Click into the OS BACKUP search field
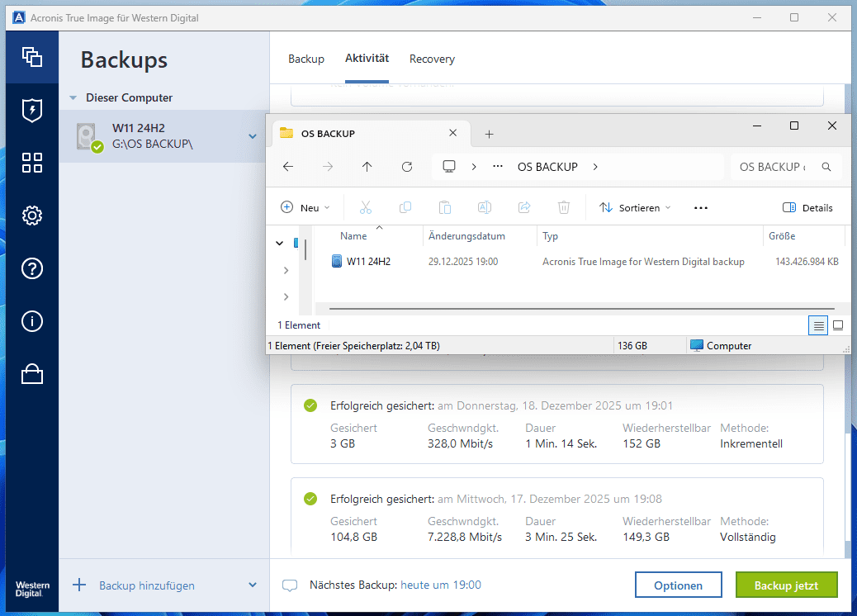The image size is (857, 616). 773,167
